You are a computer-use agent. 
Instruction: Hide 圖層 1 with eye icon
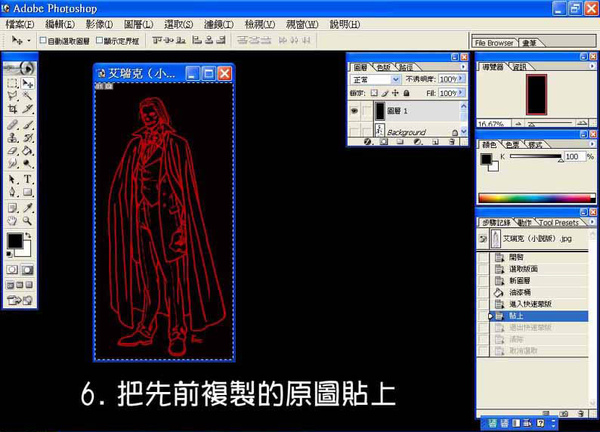point(354,111)
